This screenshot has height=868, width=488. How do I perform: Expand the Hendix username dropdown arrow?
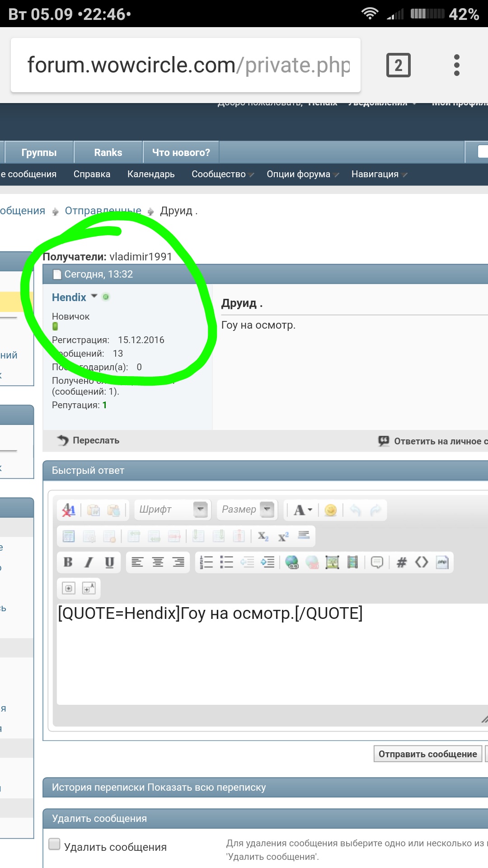click(94, 297)
